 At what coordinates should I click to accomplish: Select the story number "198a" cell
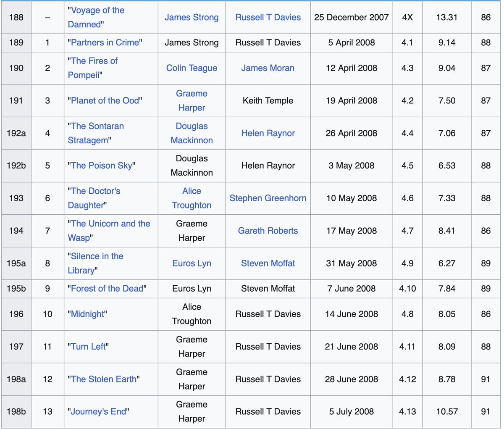[16, 379]
